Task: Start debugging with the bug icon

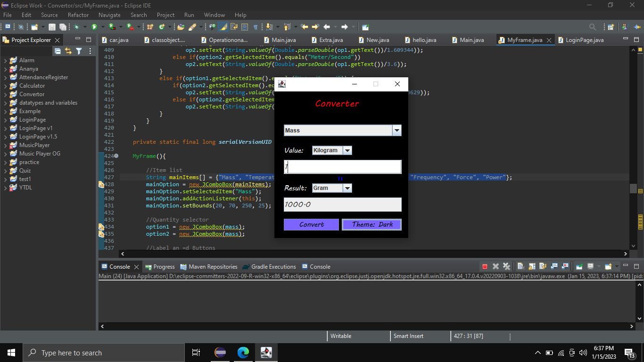Action: click(76, 27)
